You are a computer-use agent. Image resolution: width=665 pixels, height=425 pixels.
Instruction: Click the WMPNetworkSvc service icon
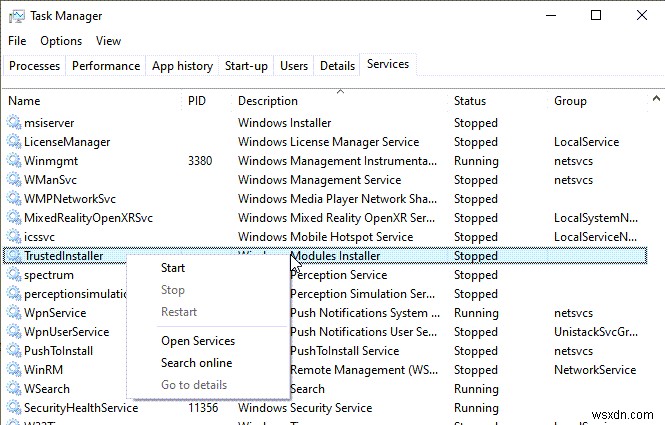click(13, 199)
